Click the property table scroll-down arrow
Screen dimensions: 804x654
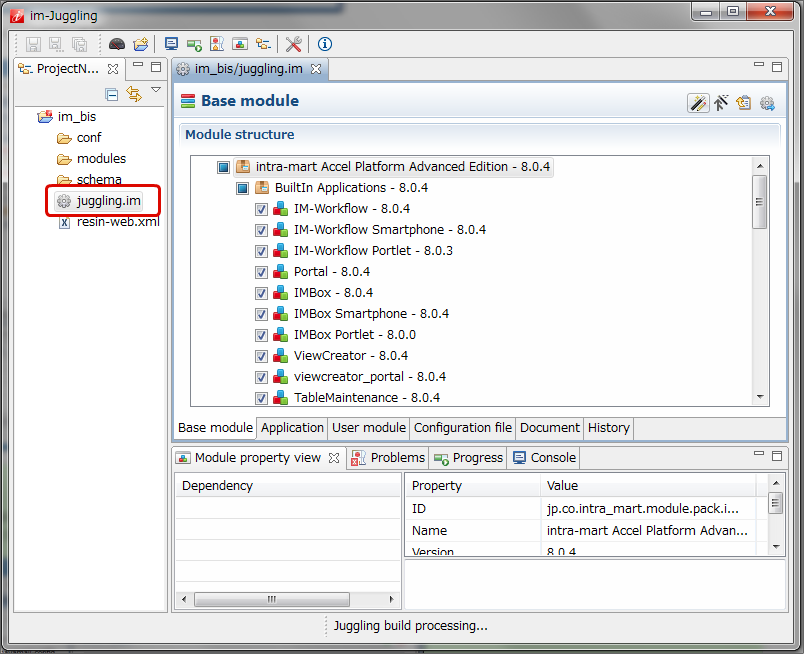776,547
